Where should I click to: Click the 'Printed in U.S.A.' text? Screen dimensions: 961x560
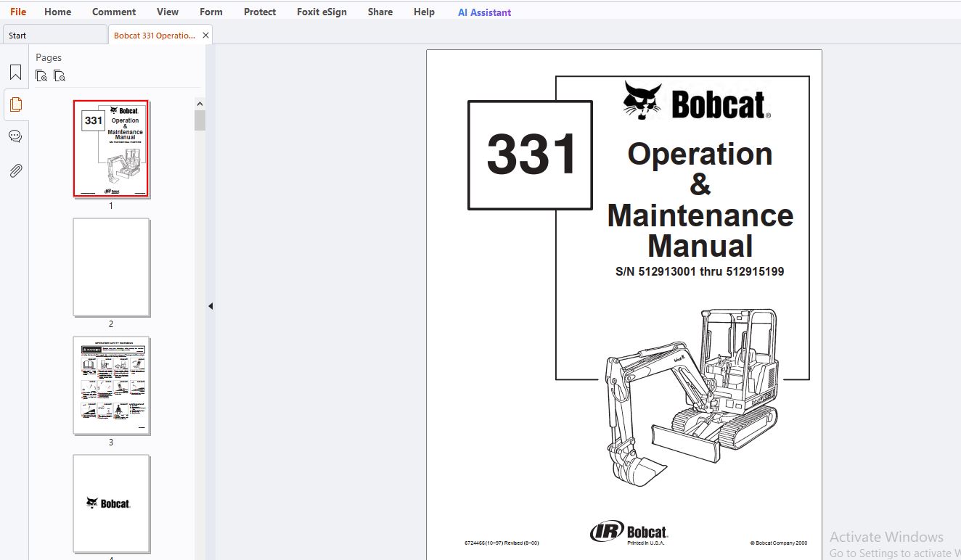tap(645, 543)
